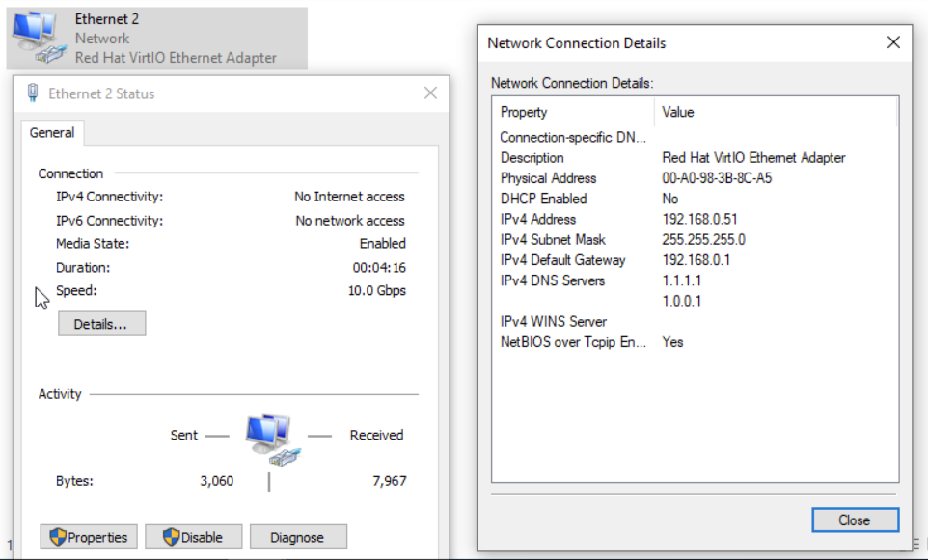
Task: Open the Details... button
Action: [x=101, y=324]
